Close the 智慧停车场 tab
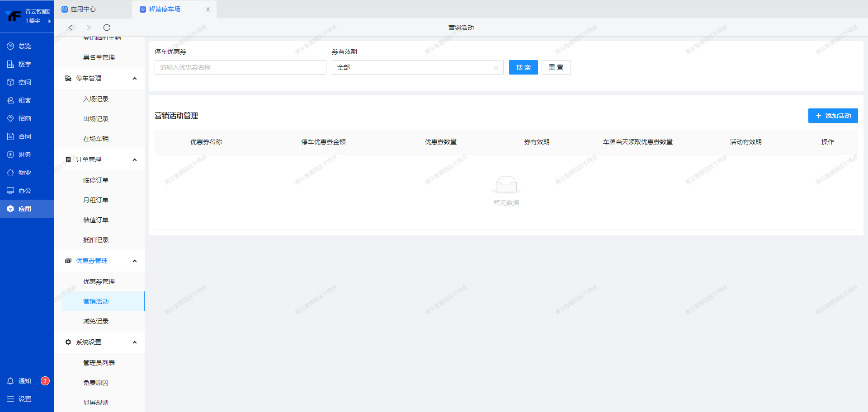This screenshot has height=412, width=868. tap(208, 9)
